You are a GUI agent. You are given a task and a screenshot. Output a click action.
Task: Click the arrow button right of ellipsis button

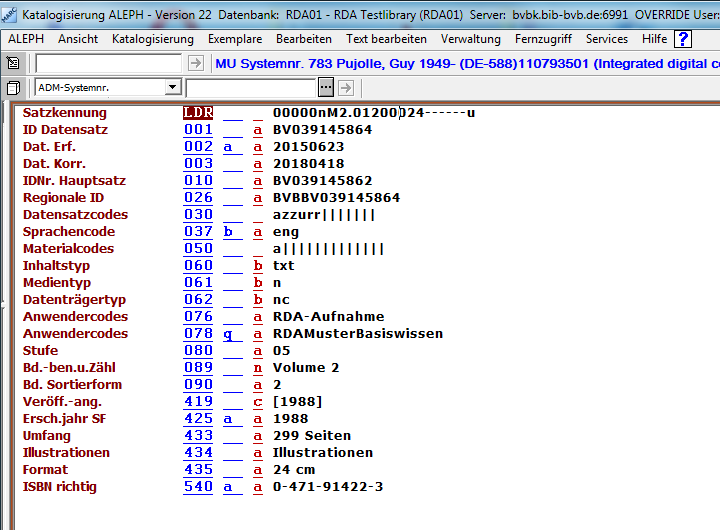tap(345, 88)
